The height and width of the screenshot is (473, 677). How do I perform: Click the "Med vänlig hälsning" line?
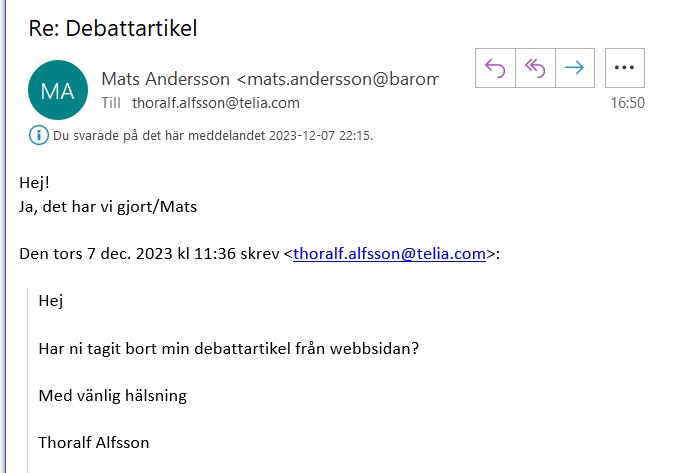[112, 395]
